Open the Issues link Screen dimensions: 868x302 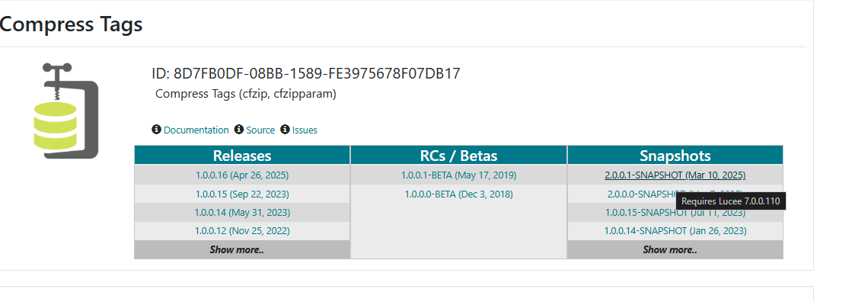(x=305, y=130)
